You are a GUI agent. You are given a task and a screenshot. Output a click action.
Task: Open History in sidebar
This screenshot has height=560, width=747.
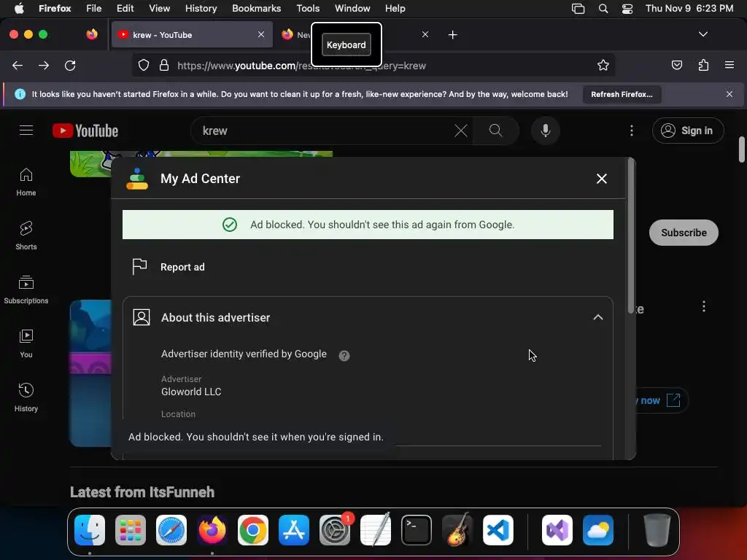tap(26, 397)
